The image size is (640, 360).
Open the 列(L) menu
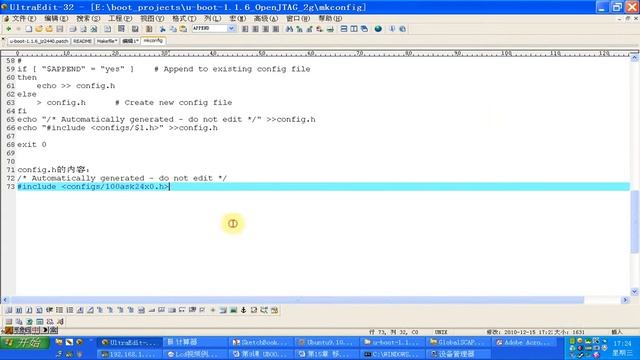coord(212,18)
